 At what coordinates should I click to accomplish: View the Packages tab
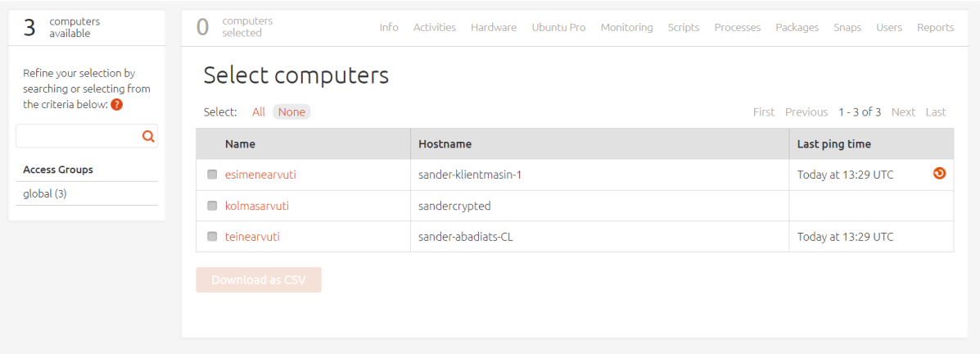(x=797, y=27)
